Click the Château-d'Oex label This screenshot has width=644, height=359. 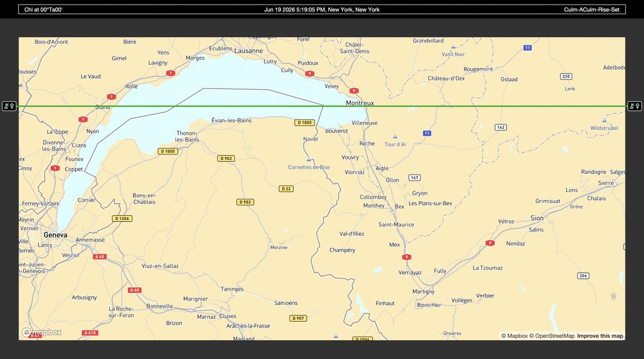(x=446, y=78)
